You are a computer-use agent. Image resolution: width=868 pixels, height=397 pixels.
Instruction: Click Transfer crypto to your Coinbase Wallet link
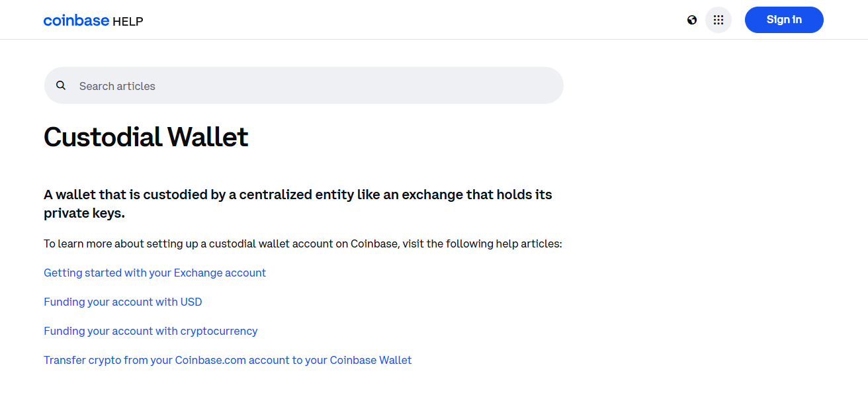[x=228, y=360]
